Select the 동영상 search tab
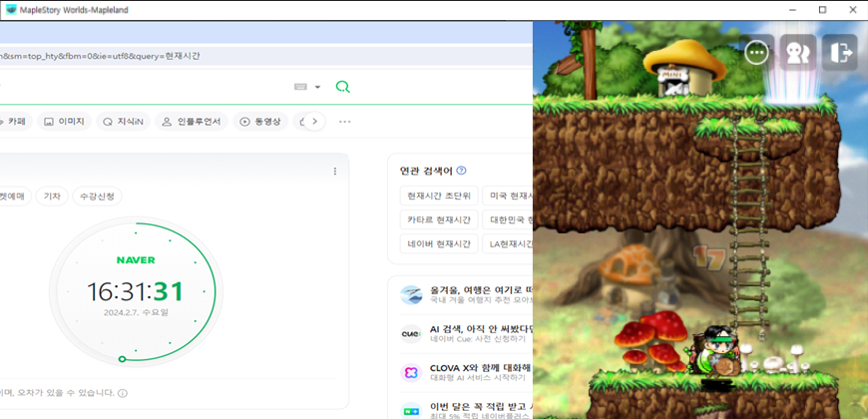Viewport: 868px width, 419px height. pos(258,122)
